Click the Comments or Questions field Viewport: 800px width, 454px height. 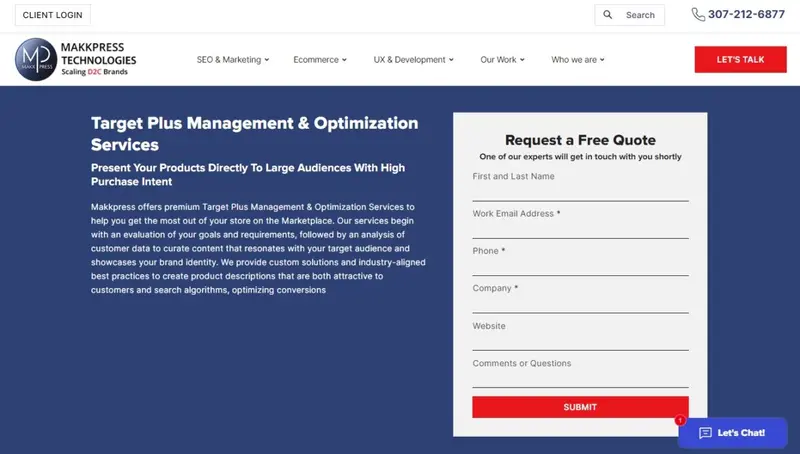coord(580,378)
